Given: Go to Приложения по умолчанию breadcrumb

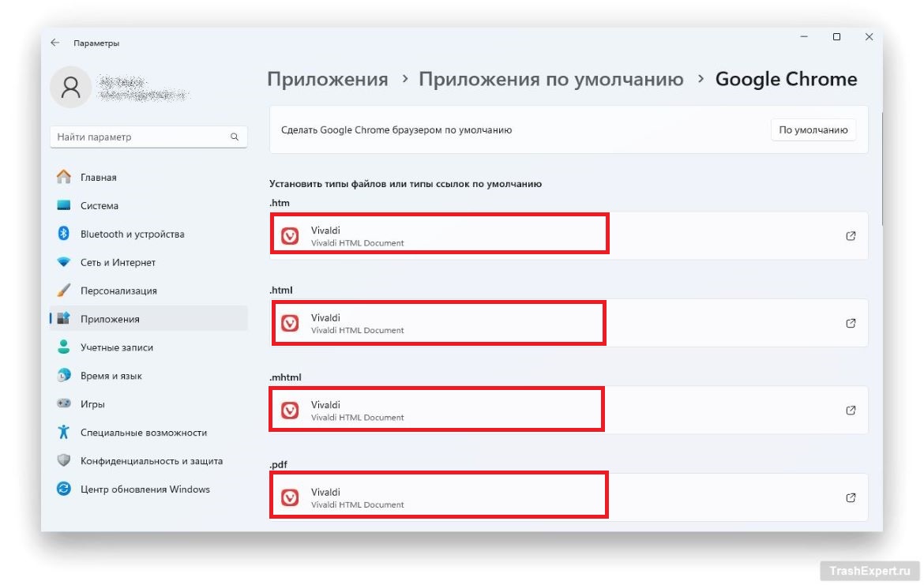Looking at the screenshot, I should [550, 79].
